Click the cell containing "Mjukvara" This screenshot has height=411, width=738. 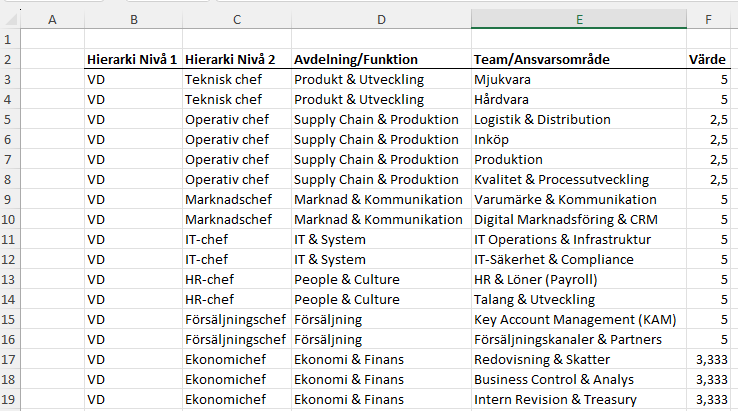tap(502, 80)
